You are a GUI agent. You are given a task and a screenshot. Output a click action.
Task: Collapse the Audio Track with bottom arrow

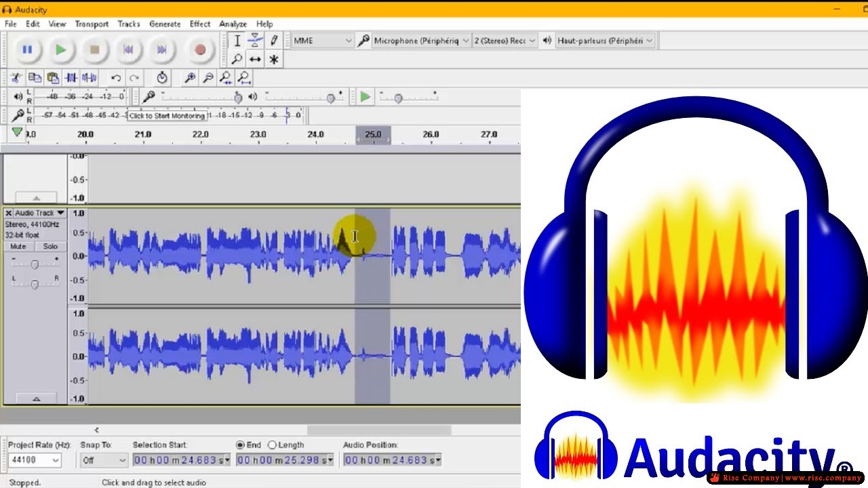point(36,399)
